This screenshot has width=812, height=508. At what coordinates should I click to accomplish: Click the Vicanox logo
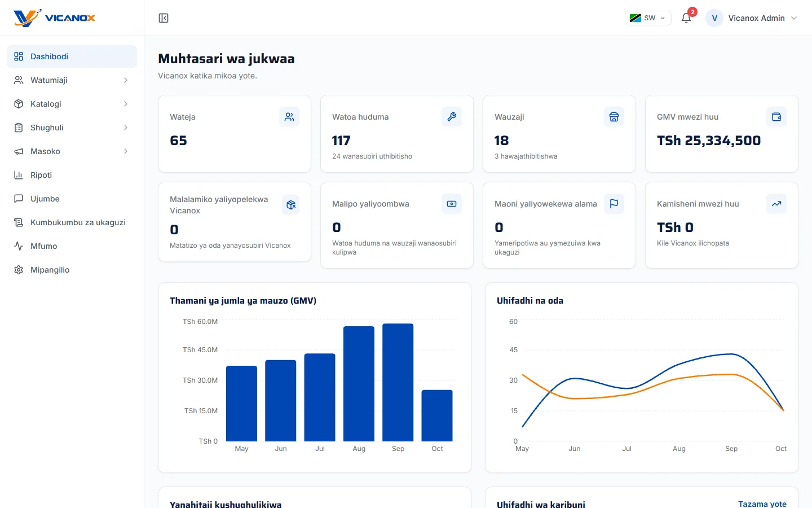[x=54, y=18]
